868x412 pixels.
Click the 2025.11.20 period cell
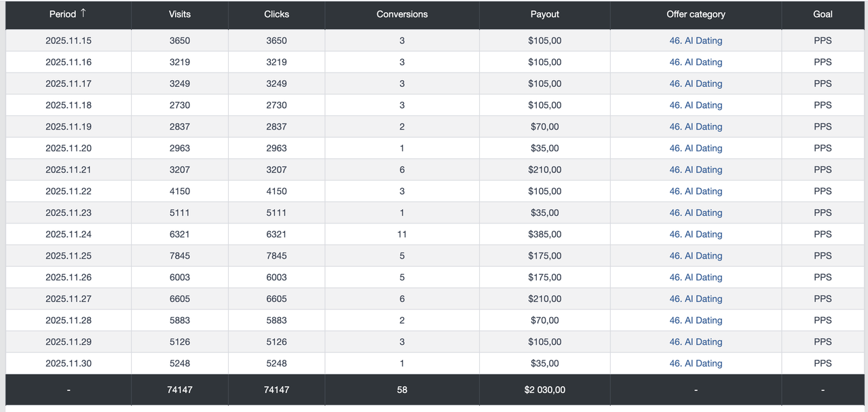click(69, 148)
